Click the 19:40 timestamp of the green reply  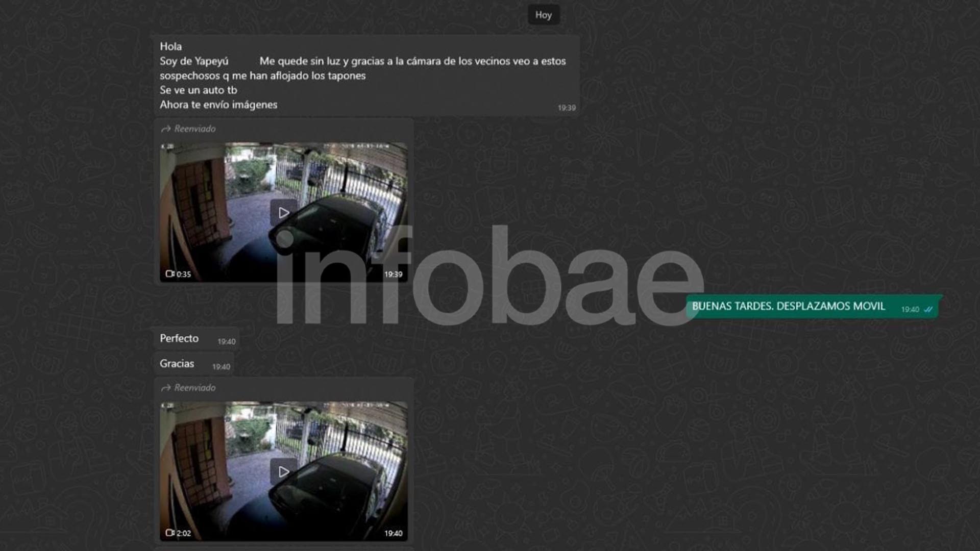click(x=910, y=310)
